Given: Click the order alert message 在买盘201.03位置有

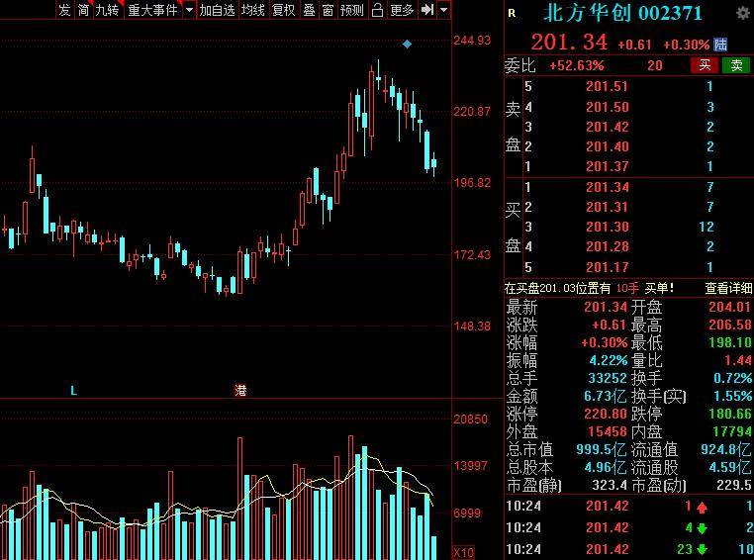Looking at the screenshot, I should (x=557, y=288).
